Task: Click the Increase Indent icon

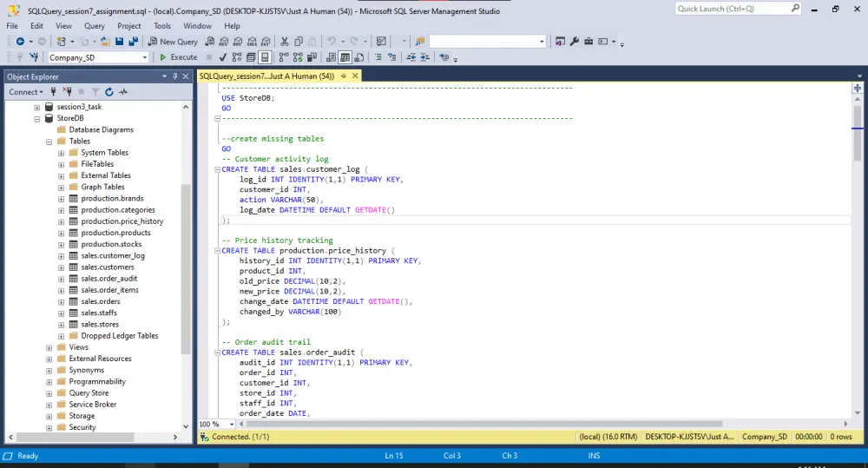Action: click(424, 57)
